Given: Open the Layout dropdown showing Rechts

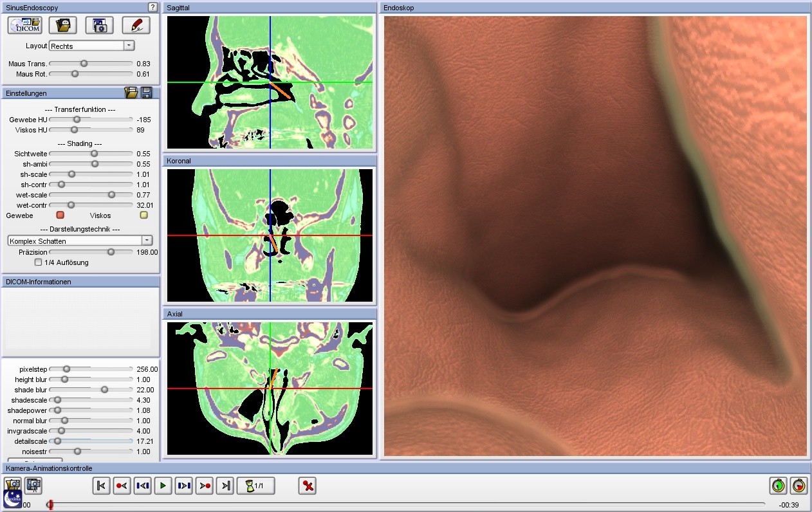Looking at the screenshot, I should pos(91,46).
